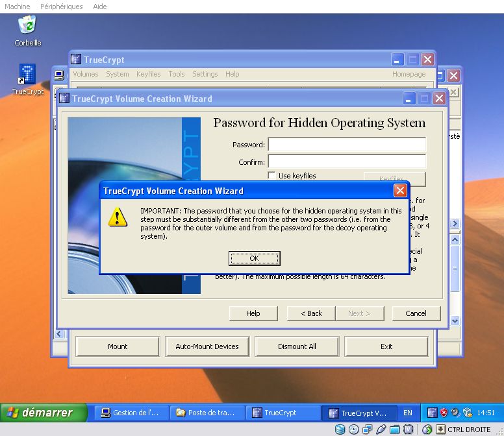Click the vertical scrollbar thumb in the background window
The image size is (504, 436).
tap(455, 268)
